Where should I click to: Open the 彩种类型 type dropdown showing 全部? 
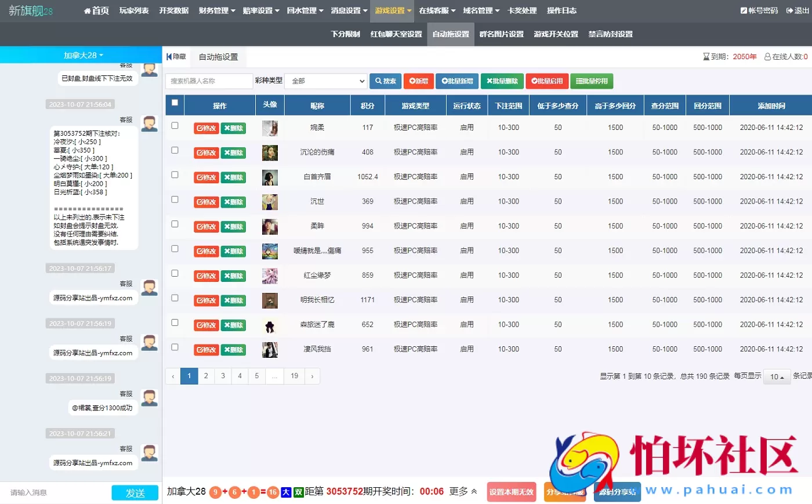[325, 81]
